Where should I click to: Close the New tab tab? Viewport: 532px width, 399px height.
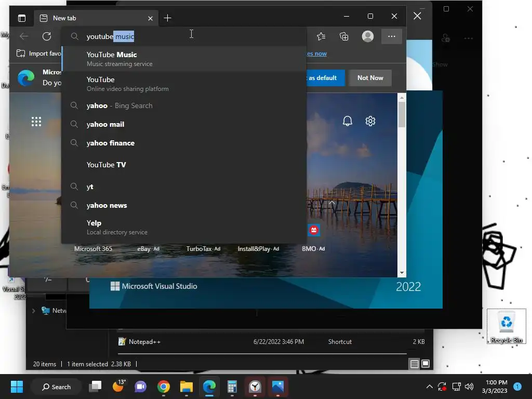tap(150, 18)
